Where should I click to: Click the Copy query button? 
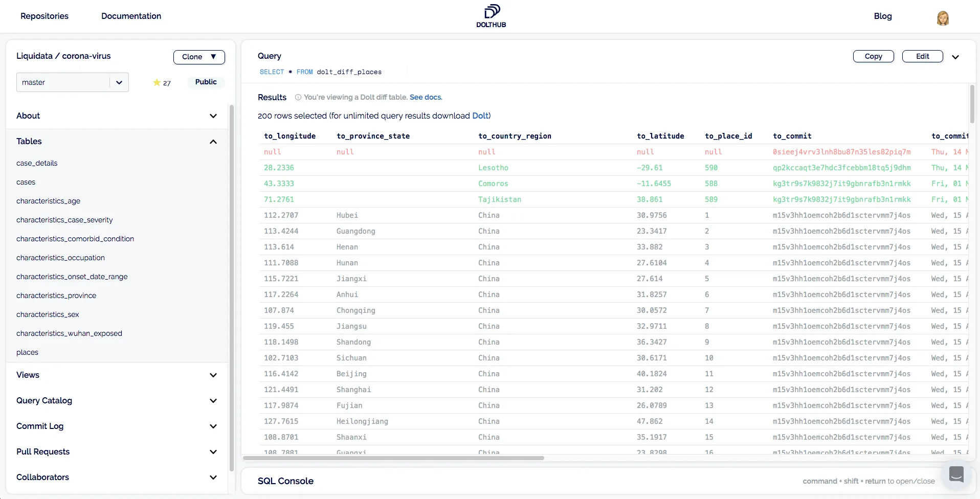tap(873, 56)
